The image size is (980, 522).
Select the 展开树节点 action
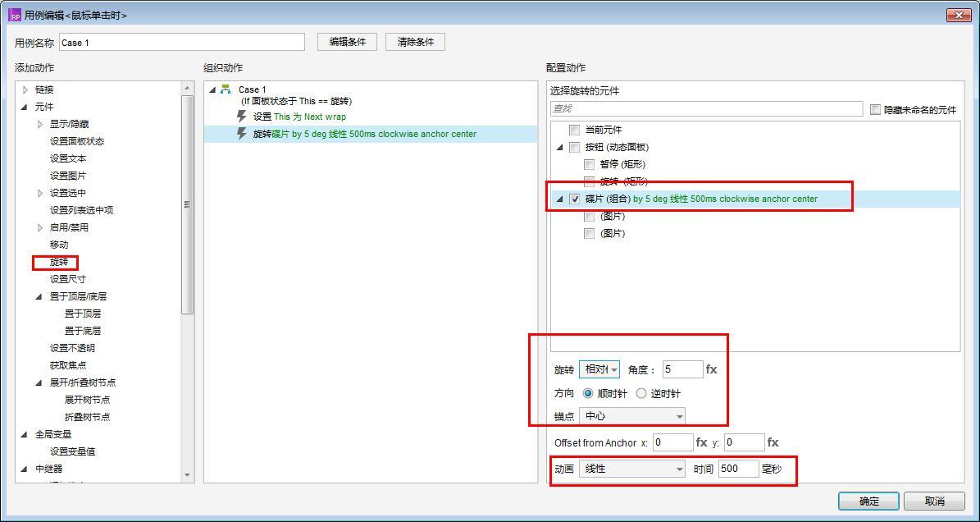(x=87, y=400)
